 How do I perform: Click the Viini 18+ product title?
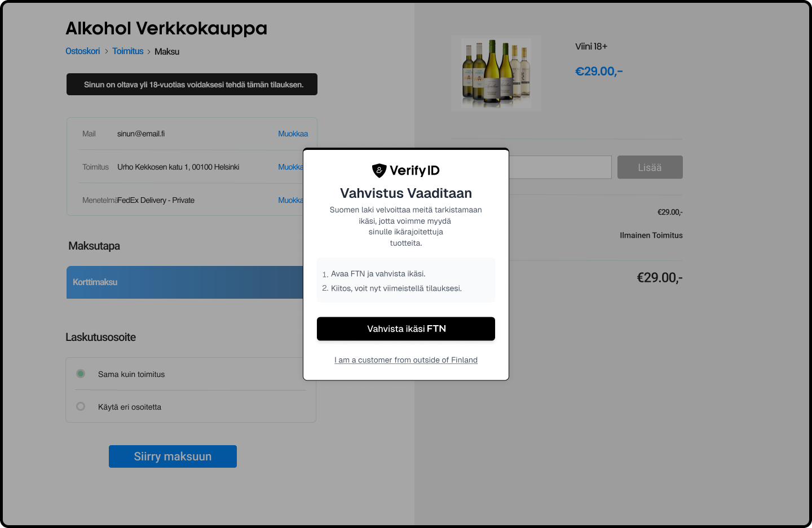[591, 47]
